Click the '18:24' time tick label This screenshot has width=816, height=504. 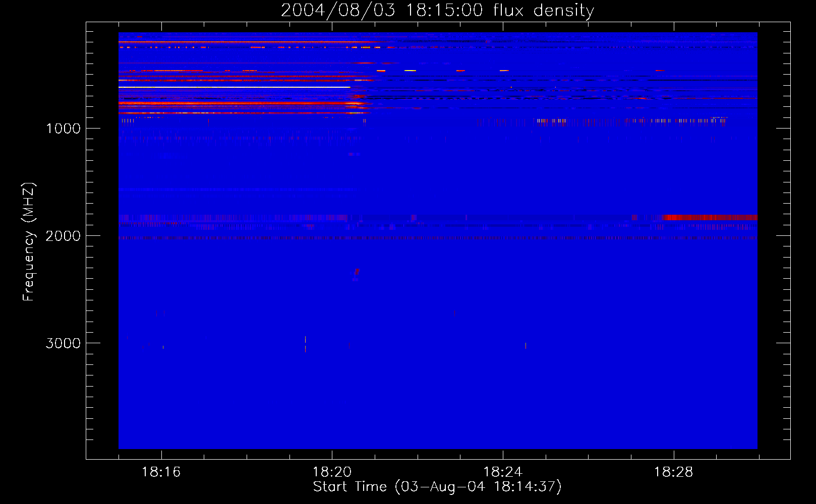point(503,472)
